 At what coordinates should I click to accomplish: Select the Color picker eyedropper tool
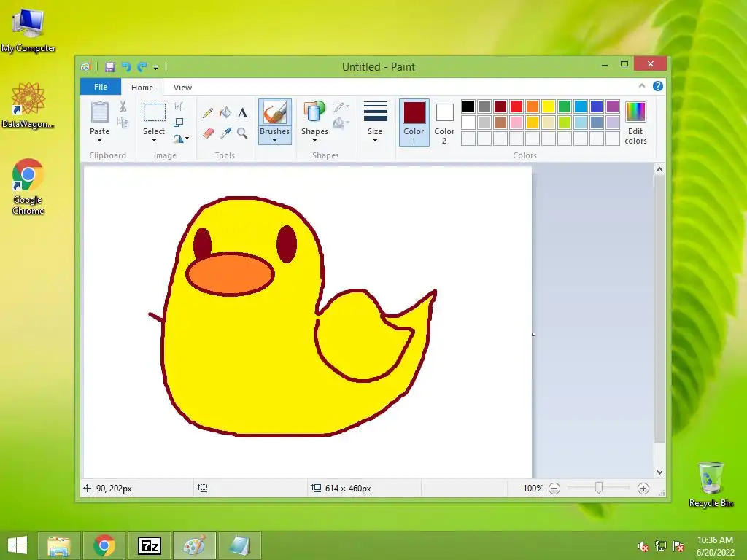tap(225, 133)
